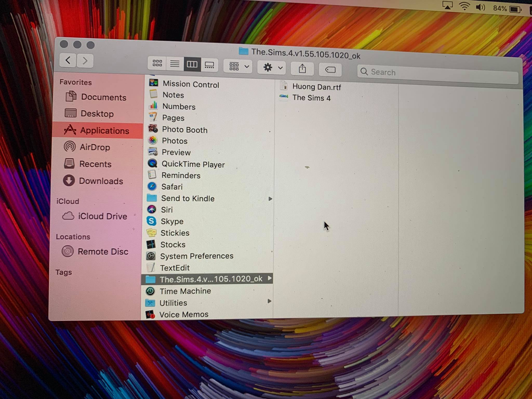
Task: Select the TextEdit app icon
Action: [x=151, y=267]
